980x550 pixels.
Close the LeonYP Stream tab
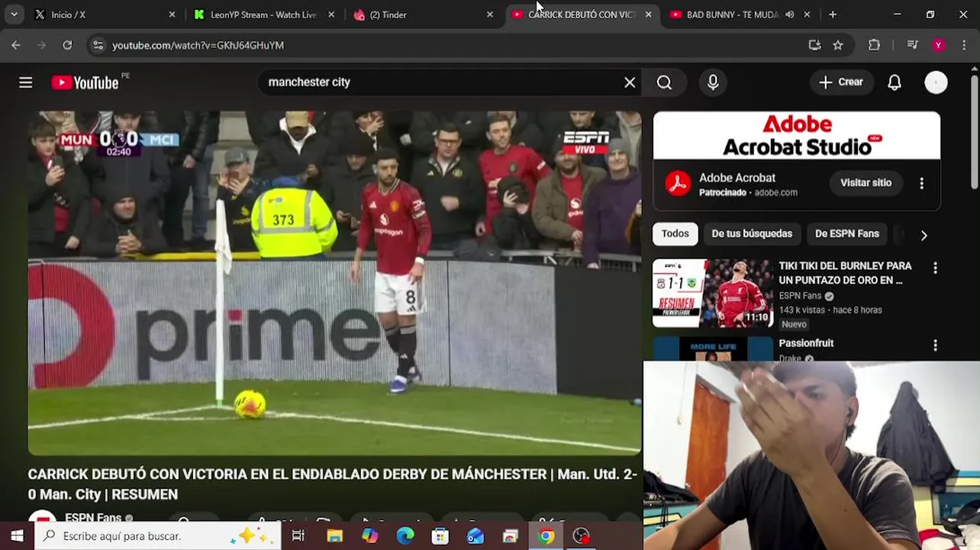[x=330, y=15]
